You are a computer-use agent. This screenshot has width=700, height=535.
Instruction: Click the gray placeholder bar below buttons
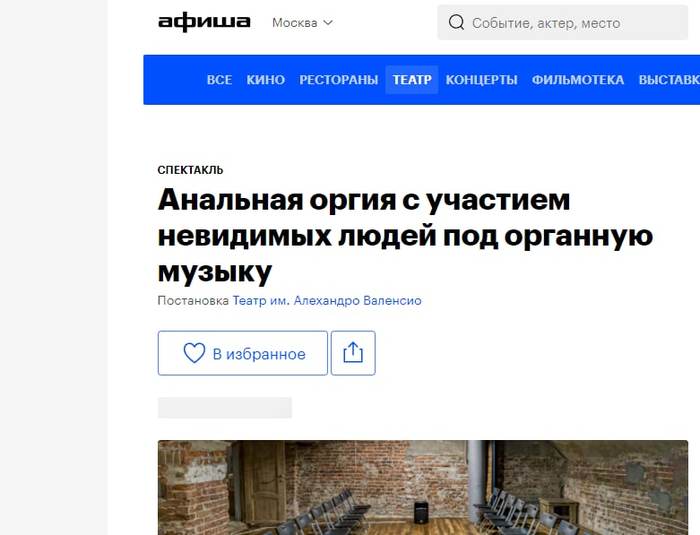225,408
